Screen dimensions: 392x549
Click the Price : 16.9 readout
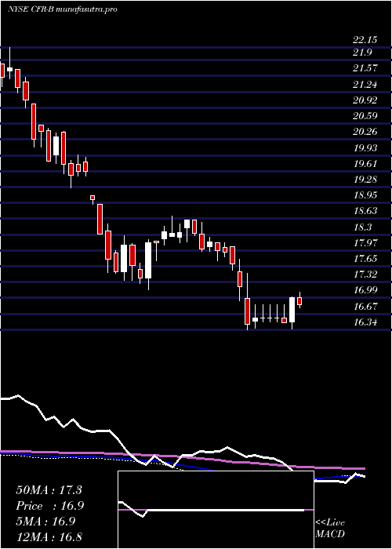pyautogui.click(x=49, y=506)
